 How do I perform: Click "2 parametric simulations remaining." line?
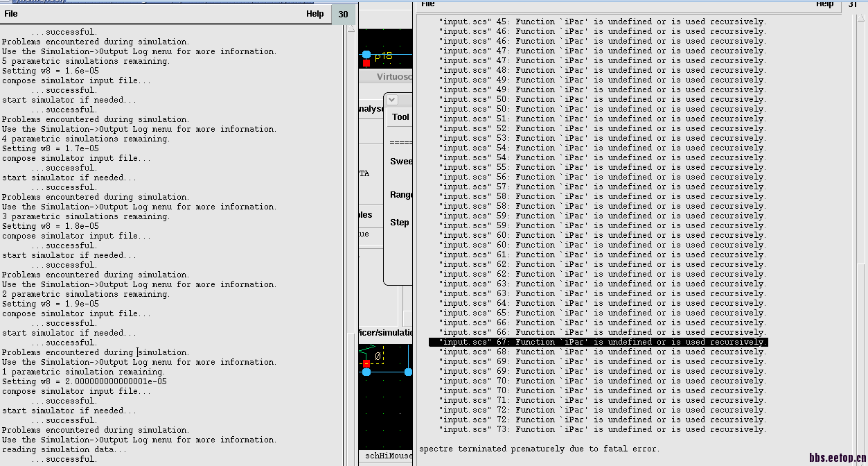pyautogui.click(x=86, y=294)
